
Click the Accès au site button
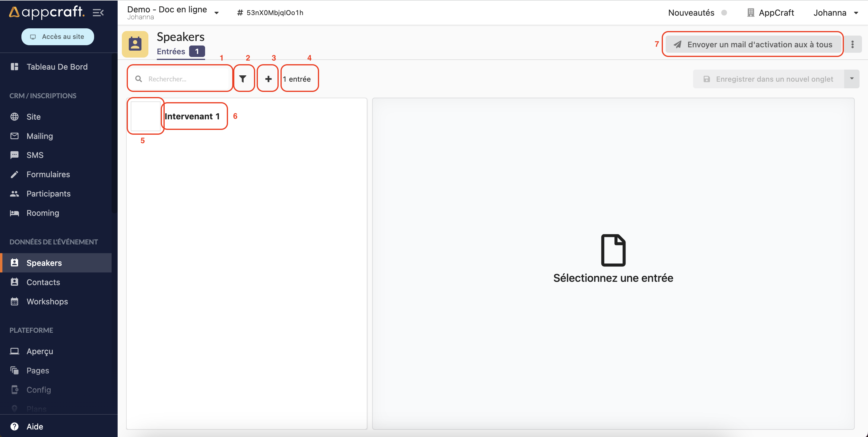click(58, 36)
